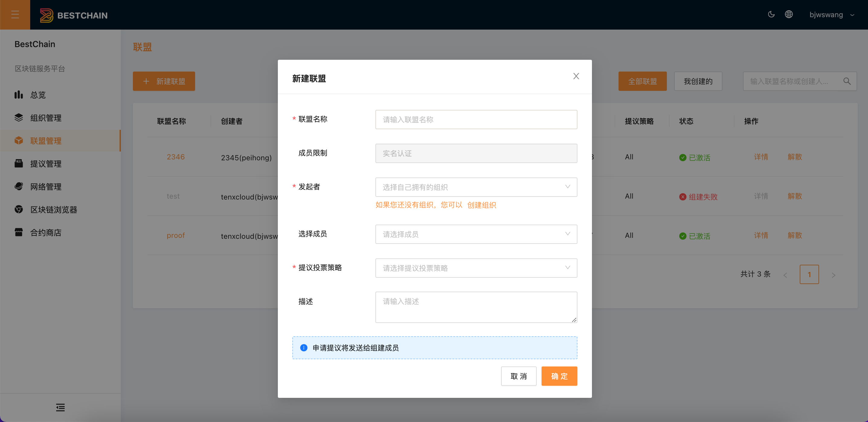Close the 新建联盟 dialog
The width and height of the screenshot is (868, 422).
pos(576,76)
